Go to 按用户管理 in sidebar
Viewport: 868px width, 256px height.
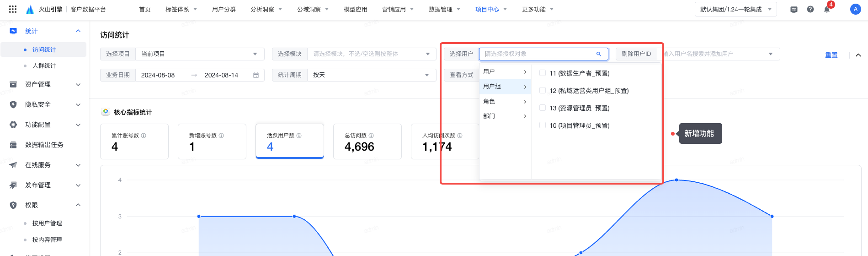coord(47,223)
